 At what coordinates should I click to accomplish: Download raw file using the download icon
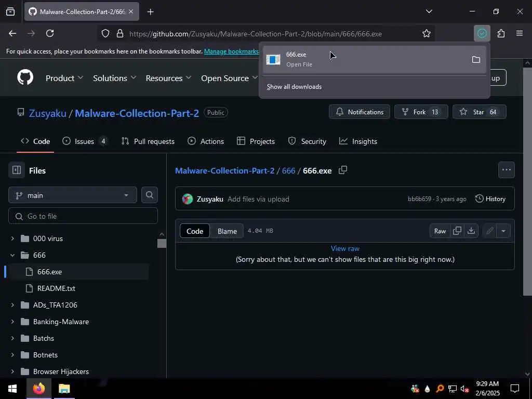point(471,231)
